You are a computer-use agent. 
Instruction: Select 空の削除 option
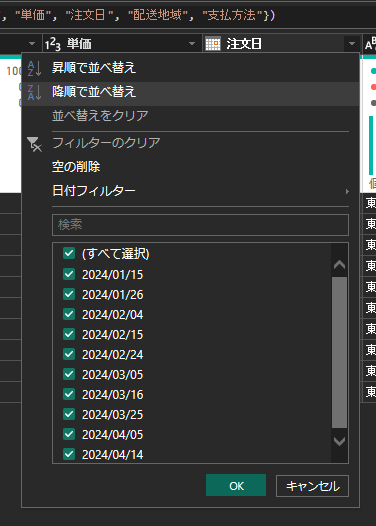(x=190, y=167)
